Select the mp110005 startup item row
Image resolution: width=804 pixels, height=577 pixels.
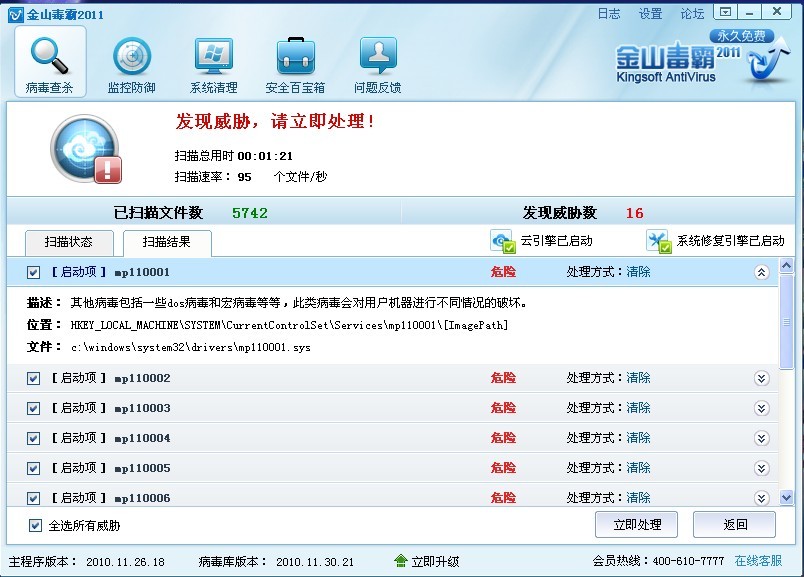(x=392, y=468)
